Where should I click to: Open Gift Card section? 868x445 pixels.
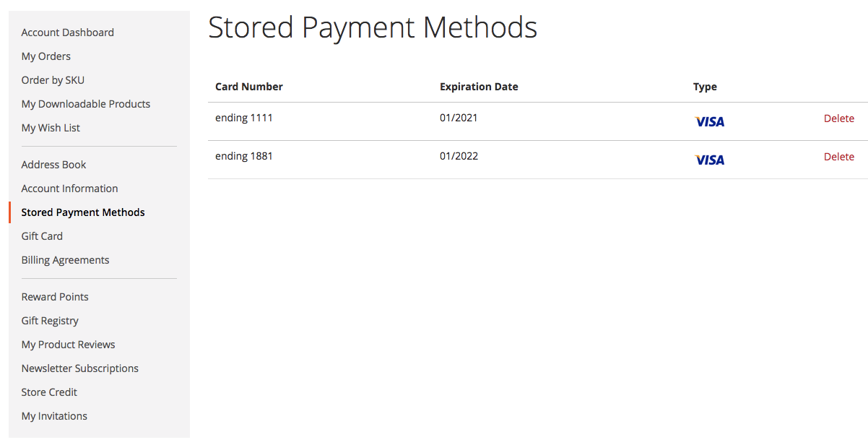[x=42, y=236]
